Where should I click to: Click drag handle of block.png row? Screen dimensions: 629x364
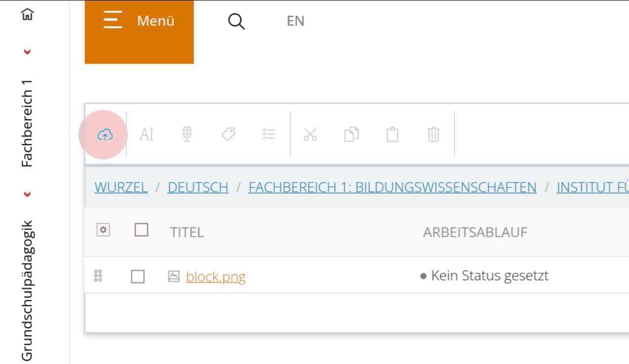point(98,276)
